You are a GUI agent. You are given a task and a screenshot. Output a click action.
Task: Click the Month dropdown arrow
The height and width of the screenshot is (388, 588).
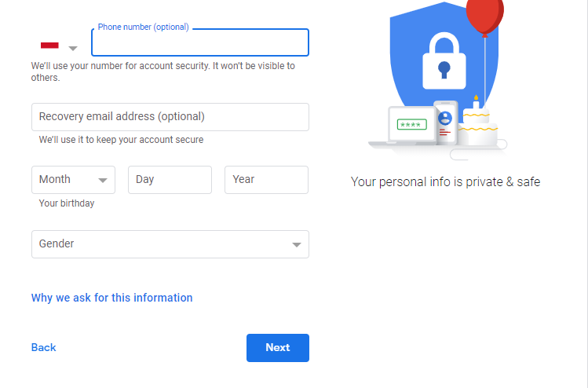[x=103, y=181]
